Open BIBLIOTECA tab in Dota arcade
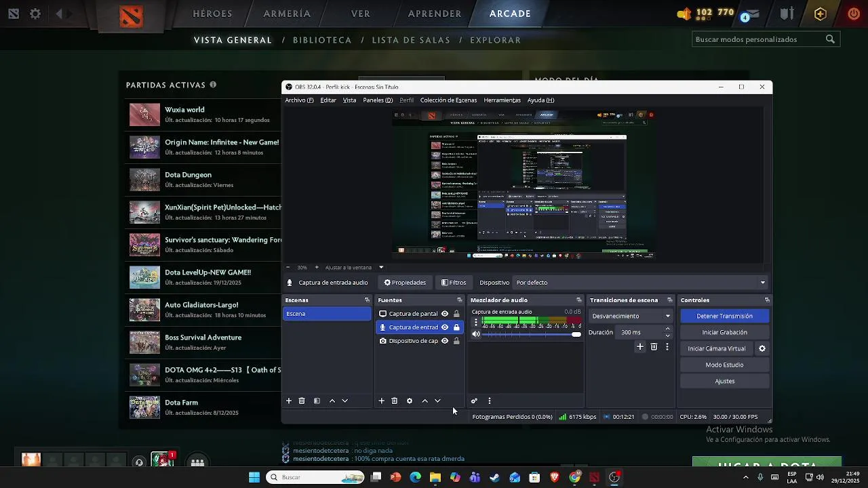Image resolution: width=868 pixels, height=488 pixels. click(322, 40)
